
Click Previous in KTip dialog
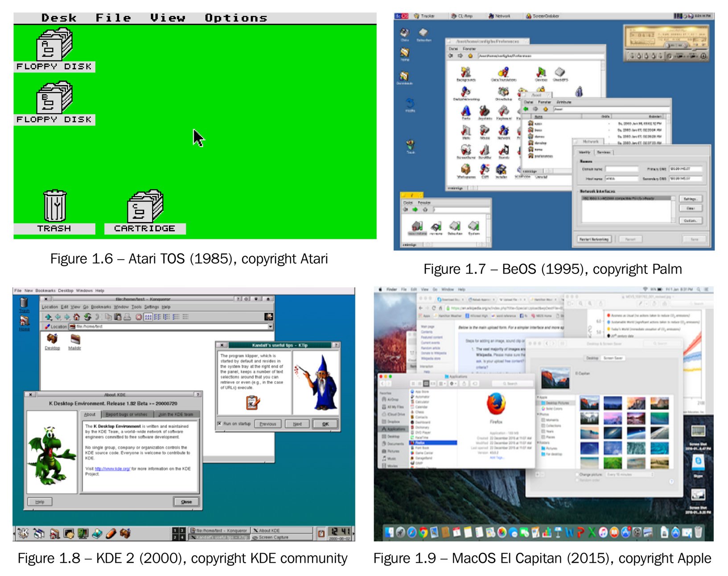[x=268, y=424]
